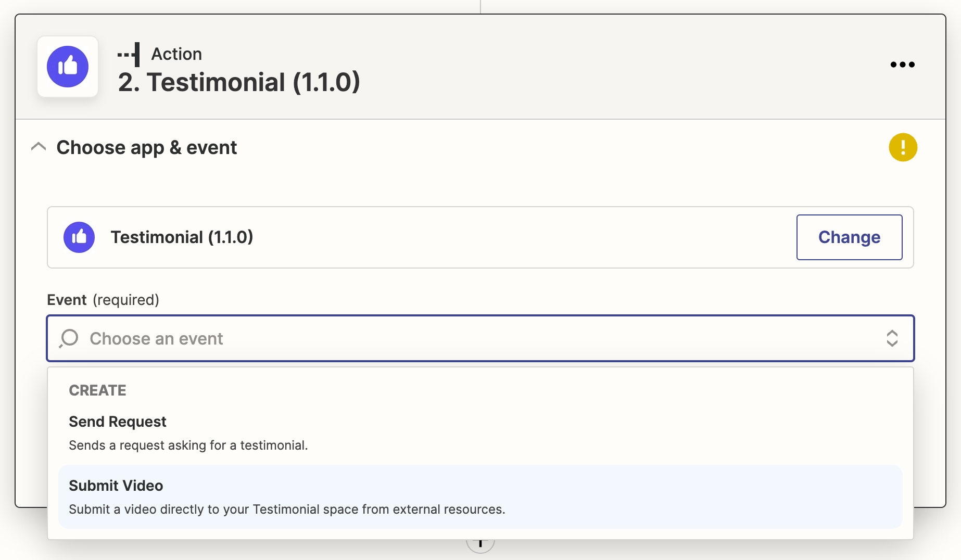Screen dimensions: 961x560
Task: Click the step title 2. Testimonial (1.1.0)
Action: point(239,82)
